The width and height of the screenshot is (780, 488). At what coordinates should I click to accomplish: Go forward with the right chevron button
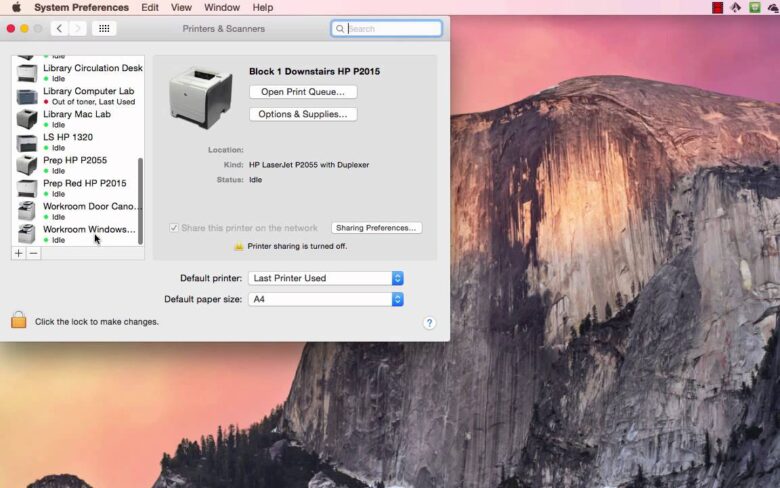click(78, 28)
